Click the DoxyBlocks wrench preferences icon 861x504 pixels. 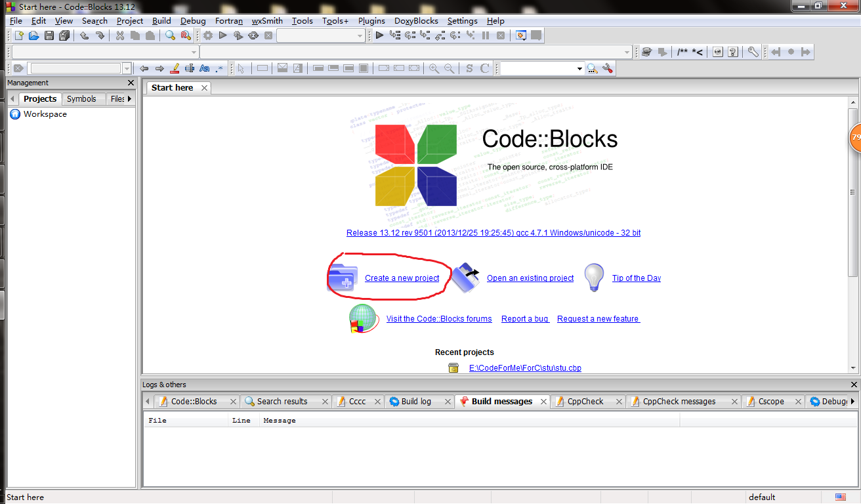click(753, 52)
